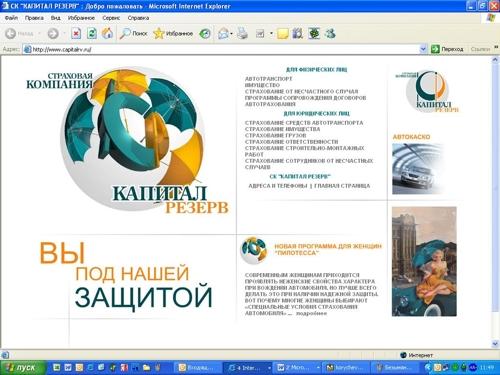Stop page loading with red X icon

[76, 33]
